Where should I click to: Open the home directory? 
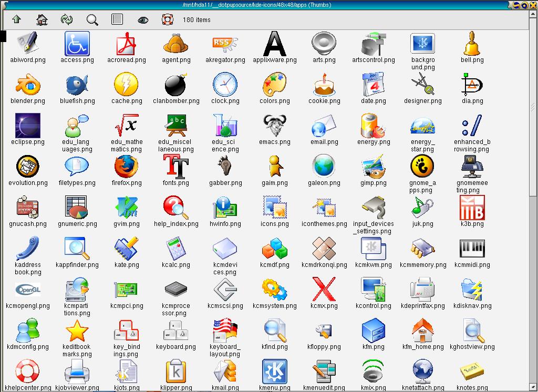pyautogui.click(x=42, y=19)
